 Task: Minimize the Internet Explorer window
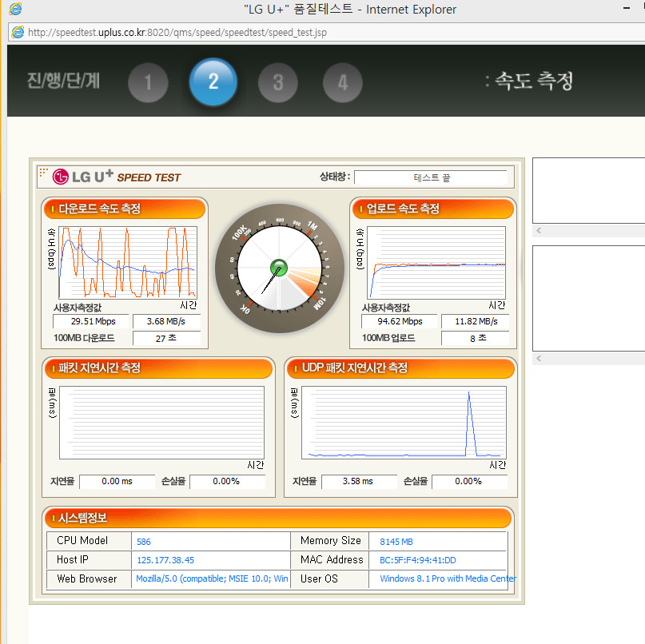[627, 8]
